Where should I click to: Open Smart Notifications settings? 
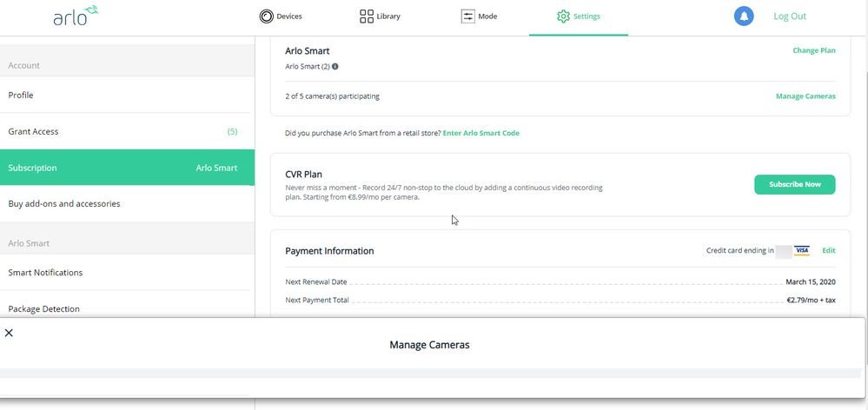click(x=125, y=272)
